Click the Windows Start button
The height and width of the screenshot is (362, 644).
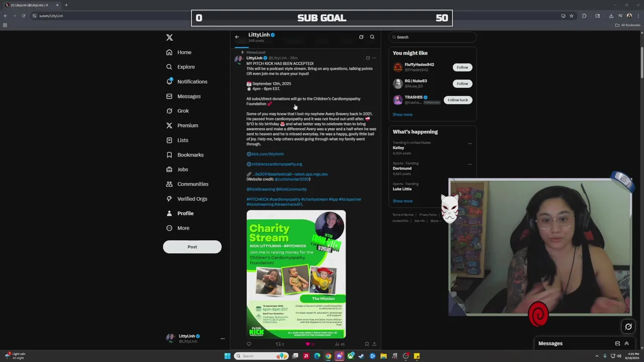coord(227,356)
